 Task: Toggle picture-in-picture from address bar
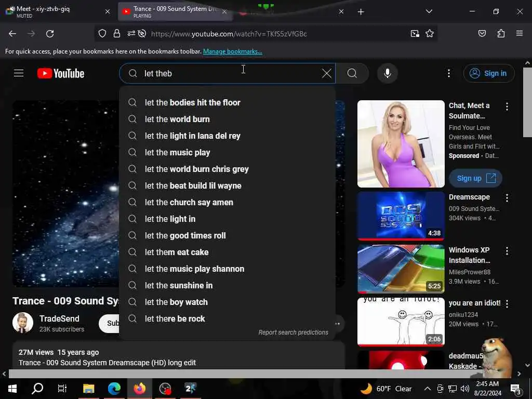415,34
